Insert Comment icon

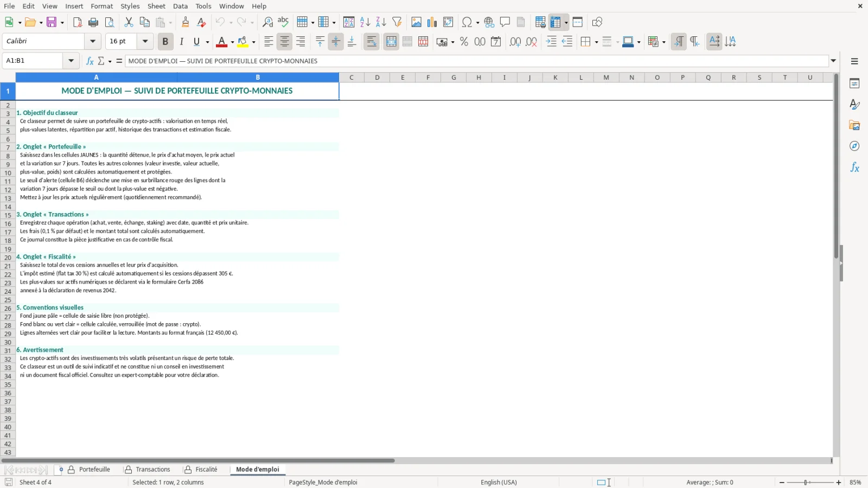(x=505, y=22)
